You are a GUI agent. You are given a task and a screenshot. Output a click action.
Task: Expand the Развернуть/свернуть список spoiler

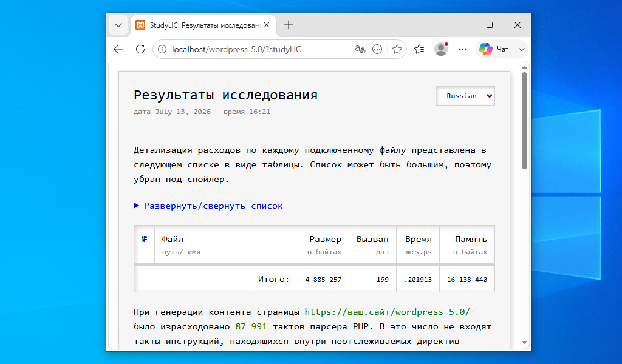pos(208,206)
